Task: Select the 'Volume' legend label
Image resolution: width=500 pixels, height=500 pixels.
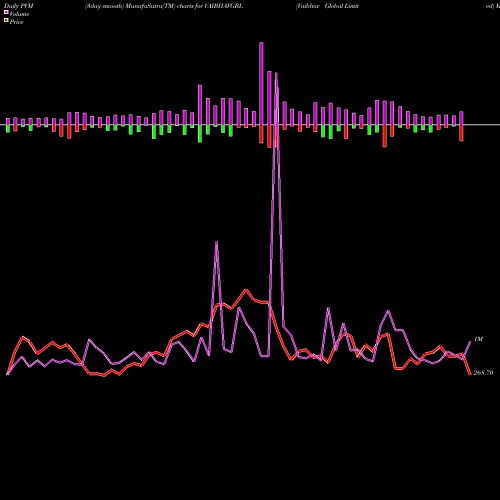Action: pyautogui.click(x=19, y=14)
